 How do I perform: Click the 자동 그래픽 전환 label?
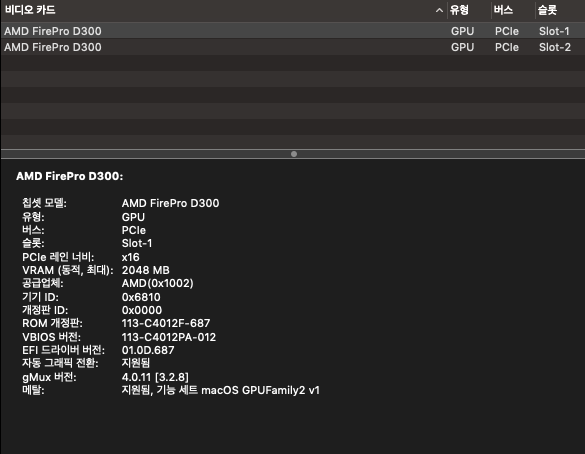[x=60, y=363]
